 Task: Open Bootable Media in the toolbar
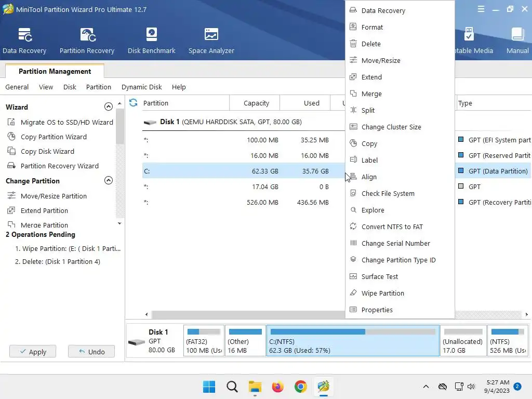point(474,41)
